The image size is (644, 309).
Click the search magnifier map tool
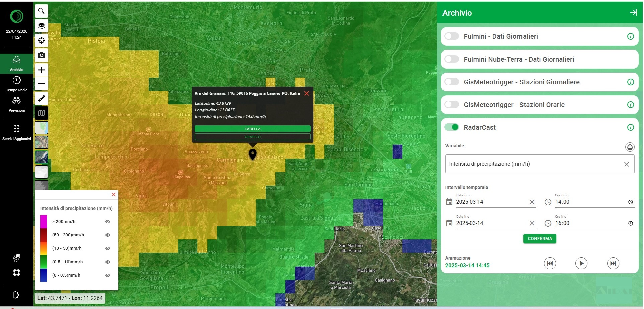tap(41, 11)
